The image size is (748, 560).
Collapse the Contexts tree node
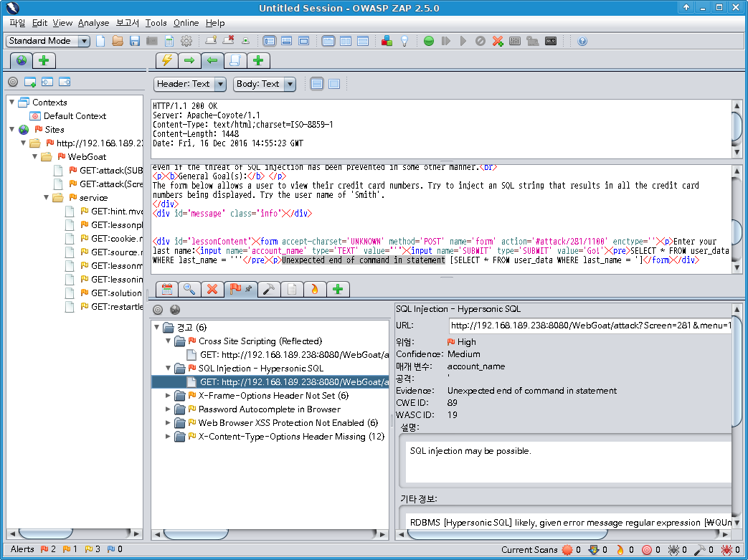pos(12,102)
